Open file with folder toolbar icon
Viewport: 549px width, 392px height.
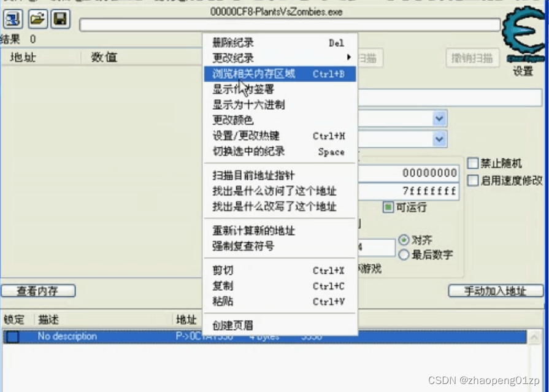click(37, 19)
